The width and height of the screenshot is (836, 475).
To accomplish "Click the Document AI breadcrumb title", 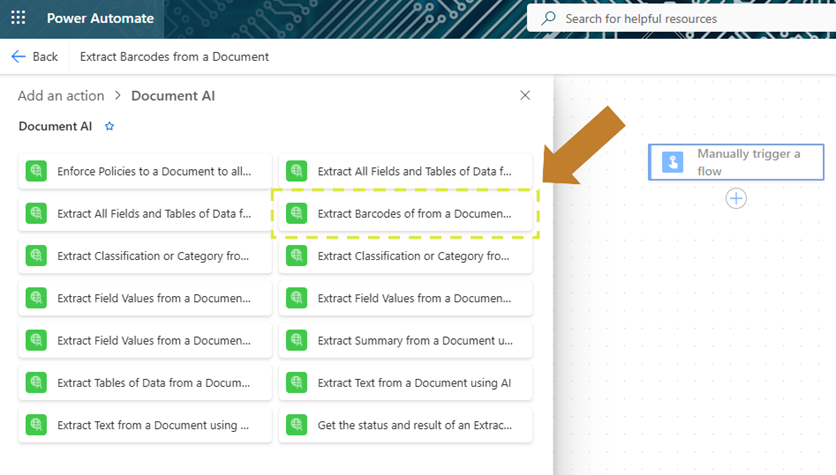I will (173, 96).
